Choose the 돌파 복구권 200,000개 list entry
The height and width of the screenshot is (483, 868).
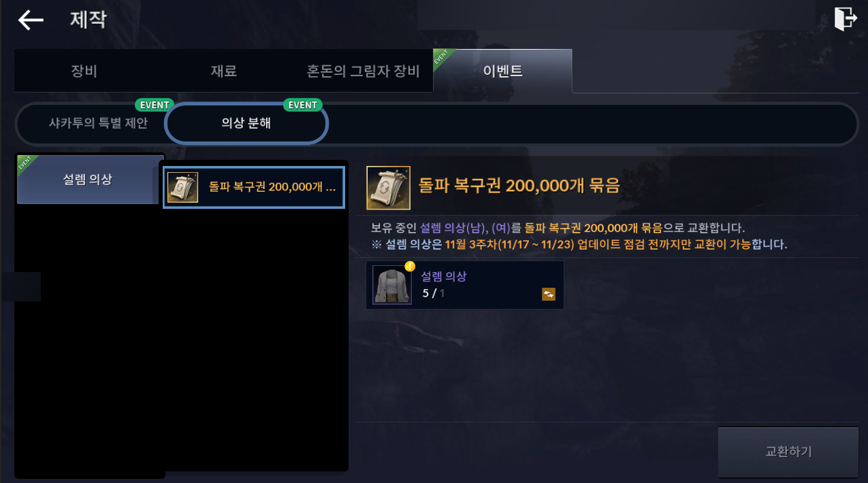[254, 187]
